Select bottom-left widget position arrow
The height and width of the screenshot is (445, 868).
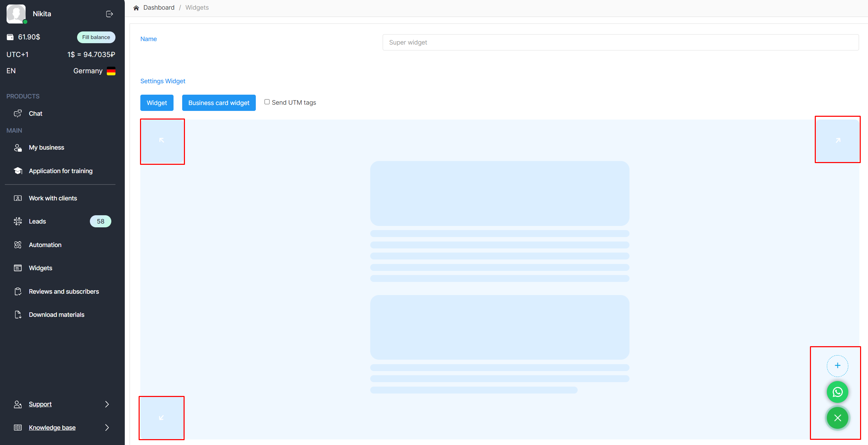(x=161, y=418)
